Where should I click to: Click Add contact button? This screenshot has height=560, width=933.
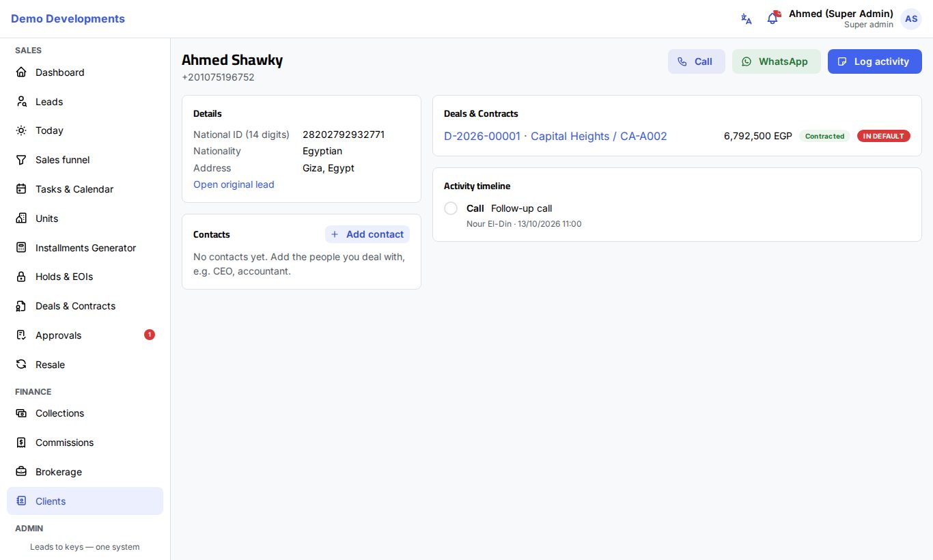click(x=367, y=234)
